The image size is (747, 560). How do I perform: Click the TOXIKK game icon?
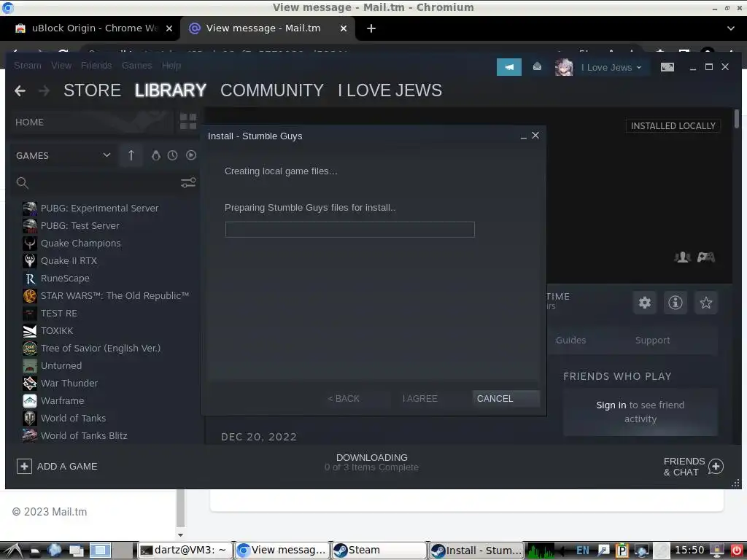click(29, 331)
